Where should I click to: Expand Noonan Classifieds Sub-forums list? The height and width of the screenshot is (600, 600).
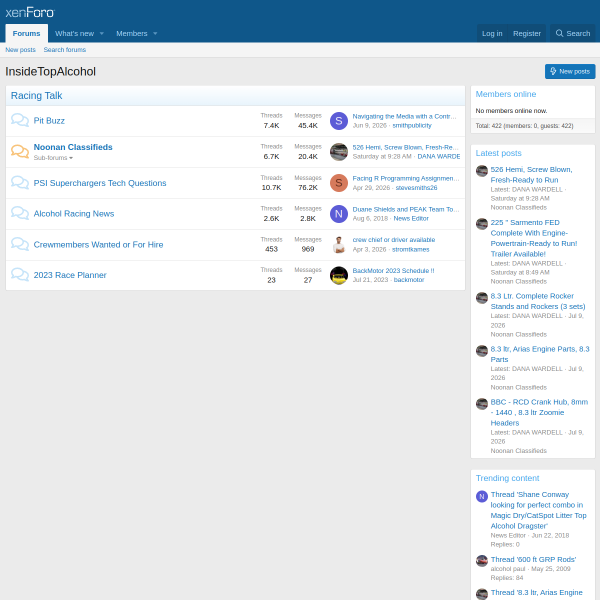[x=53, y=158]
